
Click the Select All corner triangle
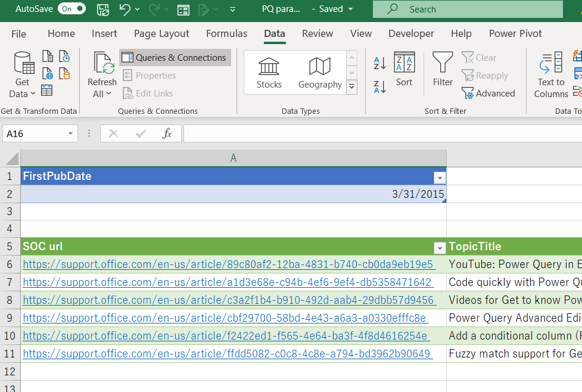pyautogui.click(x=12, y=158)
